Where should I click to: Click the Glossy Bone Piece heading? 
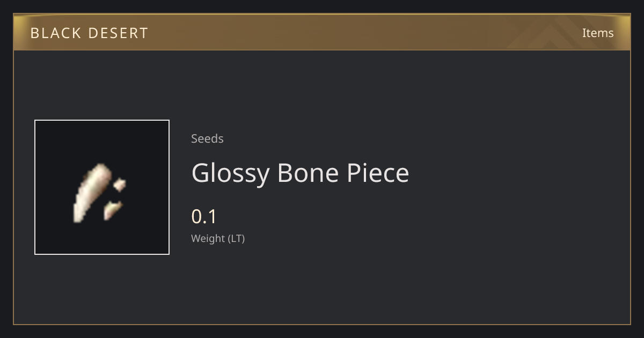point(300,173)
